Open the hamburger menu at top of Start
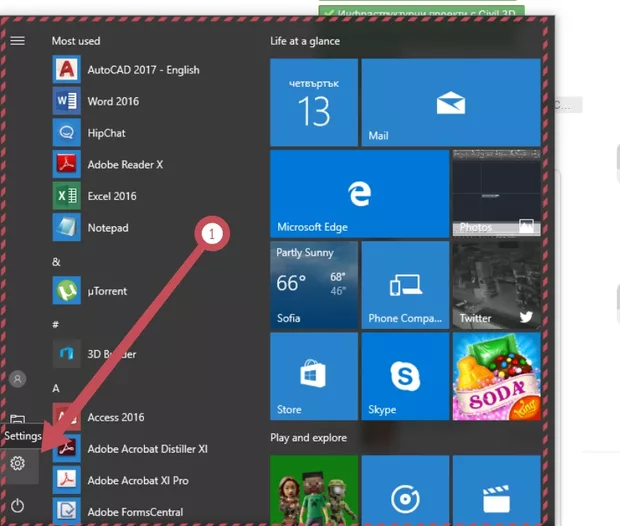The width and height of the screenshot is (620, 526). click(17, 41)
